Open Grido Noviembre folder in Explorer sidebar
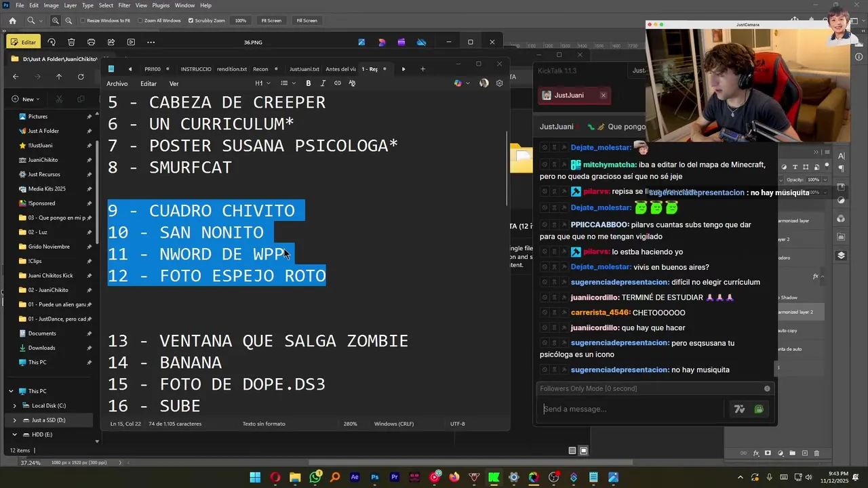 (49, 247)
